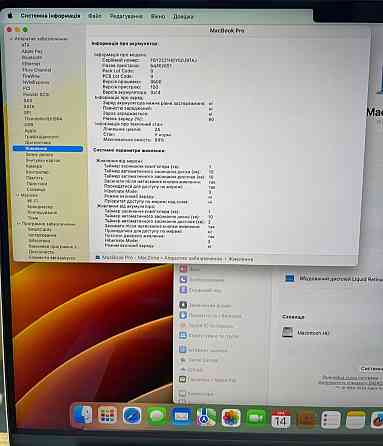Select Fibre Channel in the sidebar
Image resolution: width=383 pixels, height=446 pixels.
37,70
